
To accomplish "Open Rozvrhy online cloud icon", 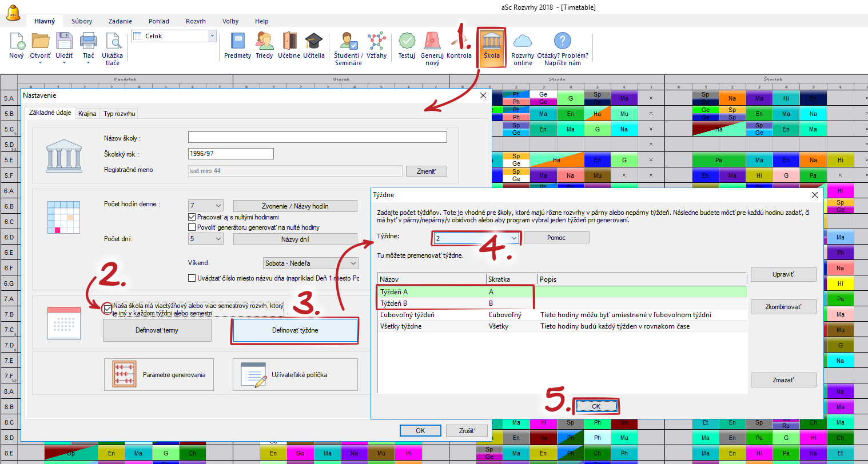I will [x=522, y=42].
